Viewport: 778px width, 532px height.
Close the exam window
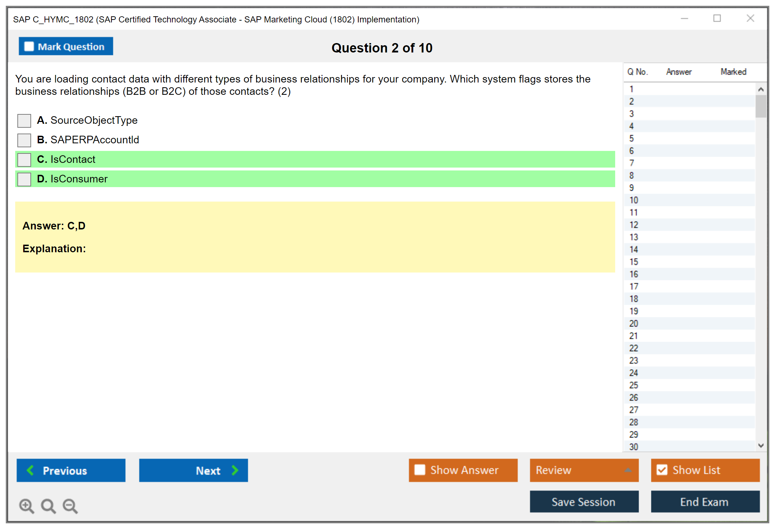click(750, 18)
